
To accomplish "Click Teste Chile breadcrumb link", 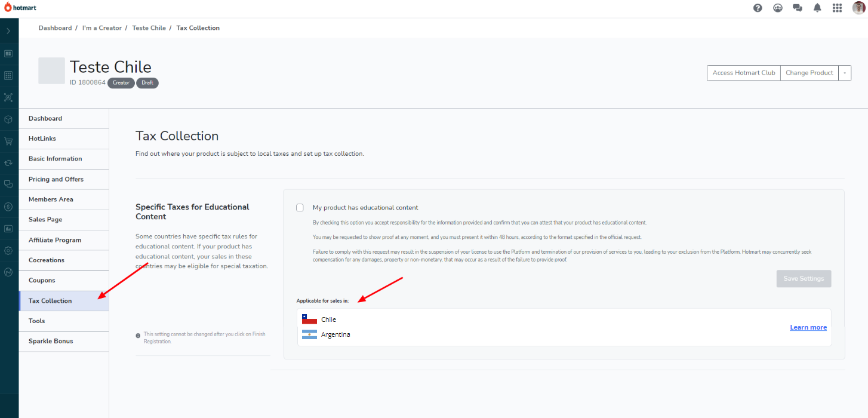I will point(149,28).
